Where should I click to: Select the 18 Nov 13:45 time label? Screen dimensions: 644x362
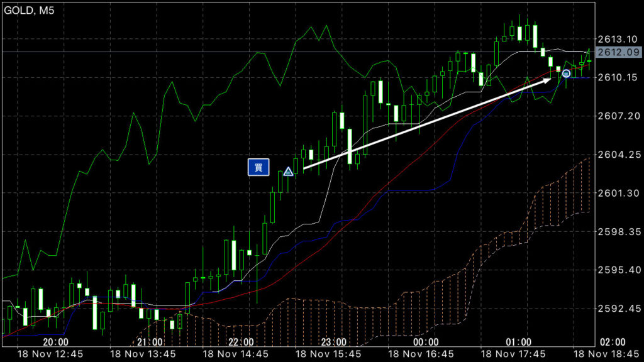pos(143,354)
